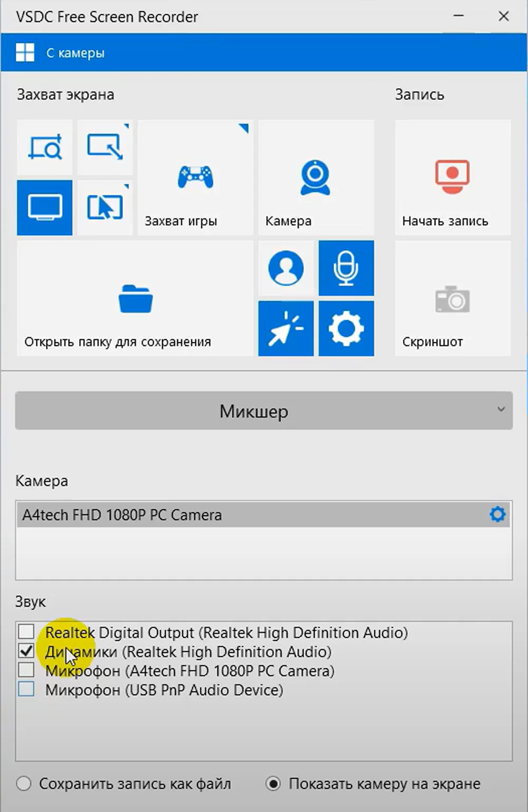
Task: Select full screen monitor capture mode
Action: (45, 208)
